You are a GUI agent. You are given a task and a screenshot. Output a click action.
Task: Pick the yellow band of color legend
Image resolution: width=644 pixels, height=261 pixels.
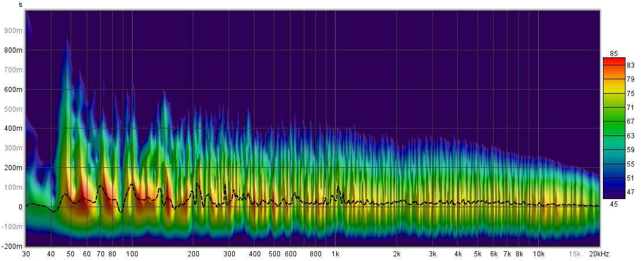tap(614, 93)
